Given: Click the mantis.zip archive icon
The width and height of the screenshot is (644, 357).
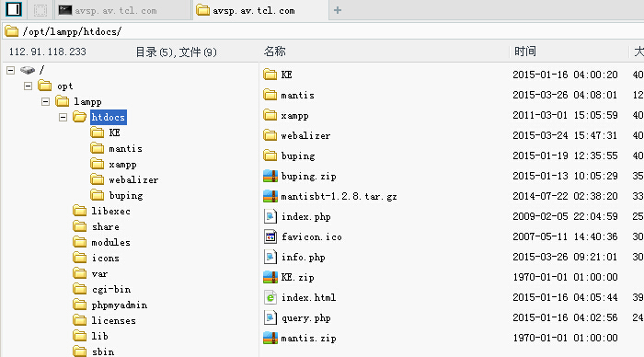Looking at the screenshot, I should (270, 338).
